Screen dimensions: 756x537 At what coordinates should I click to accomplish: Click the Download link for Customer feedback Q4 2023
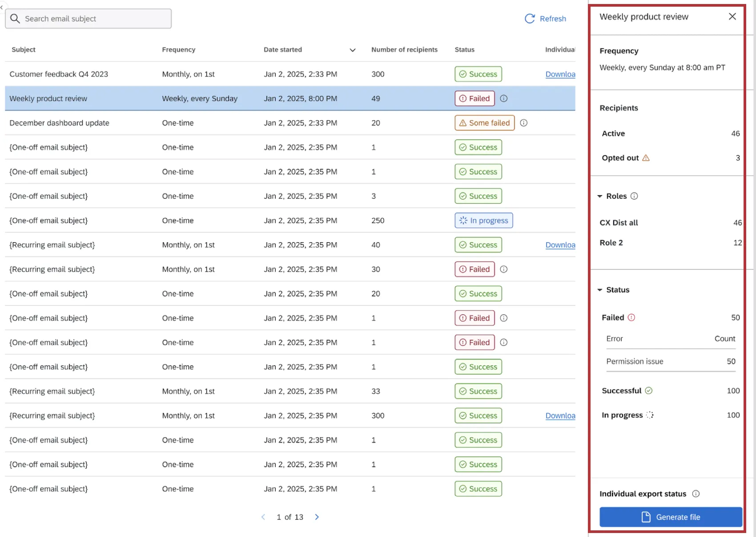[x=560, y=74]
